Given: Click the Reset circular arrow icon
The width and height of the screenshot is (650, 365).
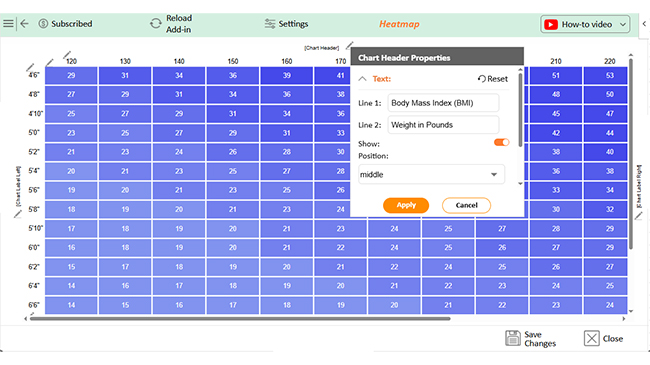Looking at the screenshot, I should click(481, 79).
